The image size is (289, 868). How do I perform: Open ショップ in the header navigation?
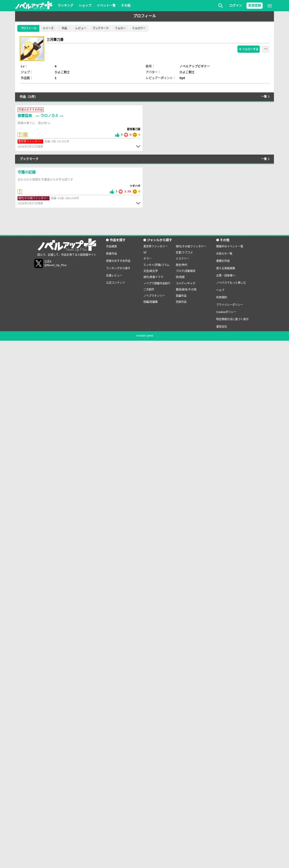click(85, 5)
